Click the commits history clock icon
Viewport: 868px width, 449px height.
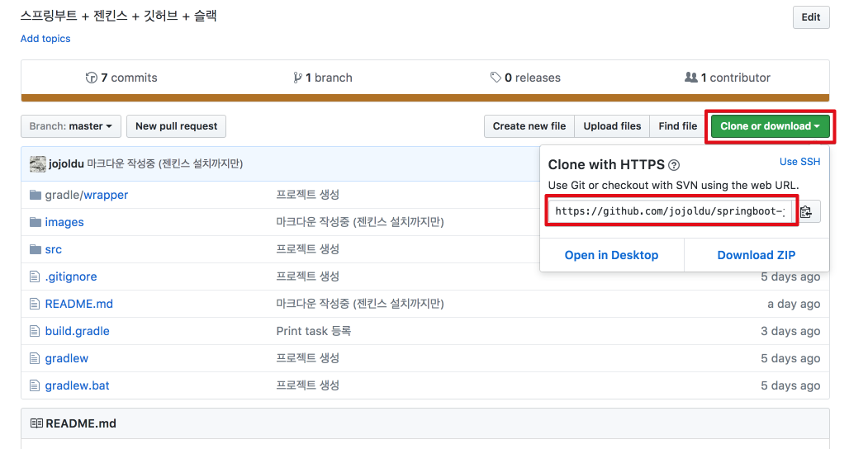(92, 78)
